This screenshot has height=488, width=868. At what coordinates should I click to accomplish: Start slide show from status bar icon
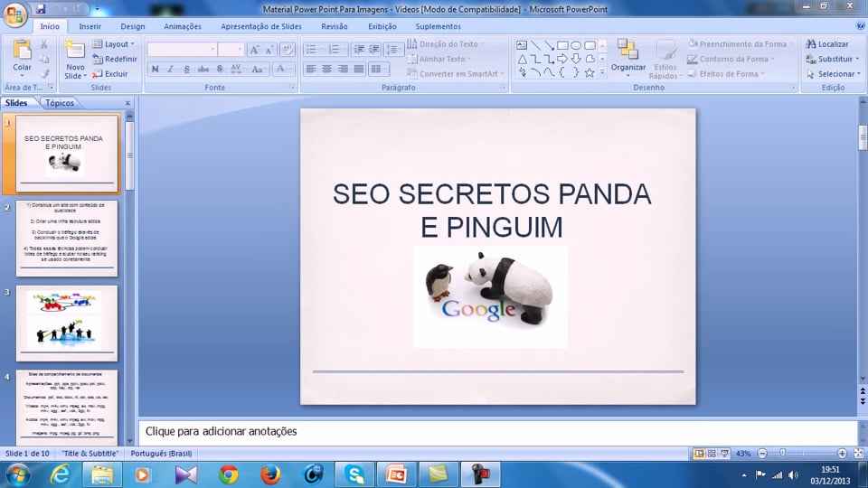point(724,453)
